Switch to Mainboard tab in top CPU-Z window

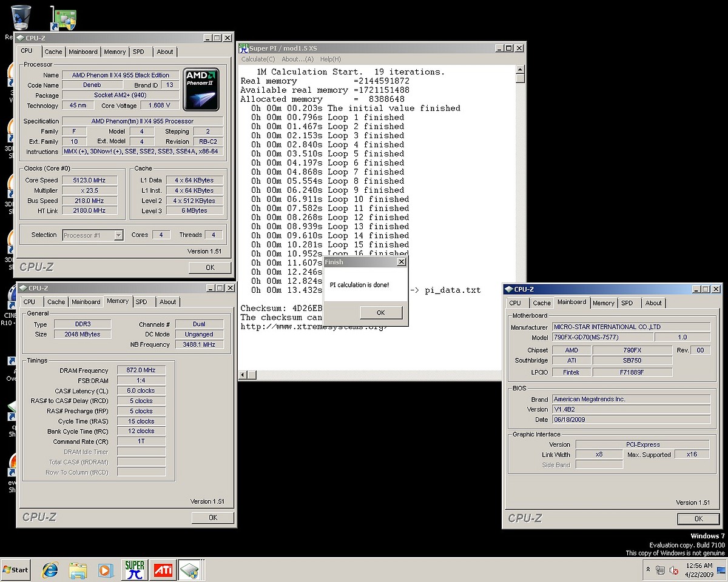point(83,52)
